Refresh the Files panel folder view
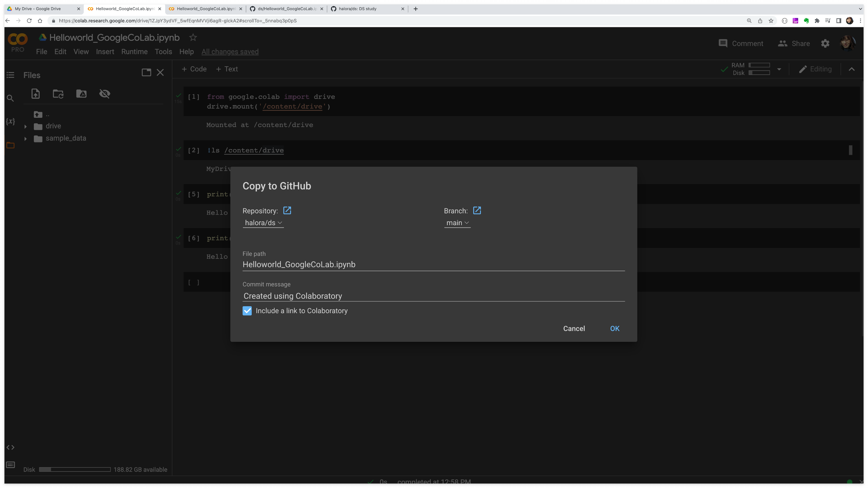The width and height of the screenshot is (868, 488). click(58, 94)
